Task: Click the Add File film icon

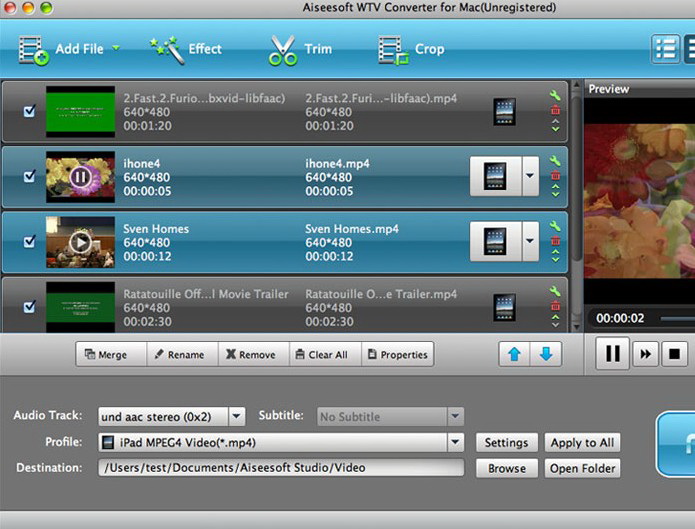Action: click(34, 51)
